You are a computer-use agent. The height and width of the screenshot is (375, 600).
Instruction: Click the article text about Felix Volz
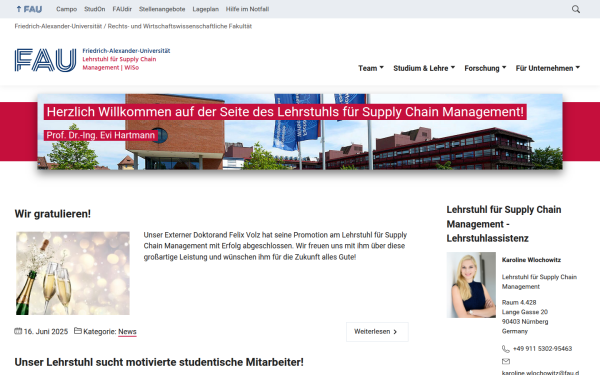[275, 246]
